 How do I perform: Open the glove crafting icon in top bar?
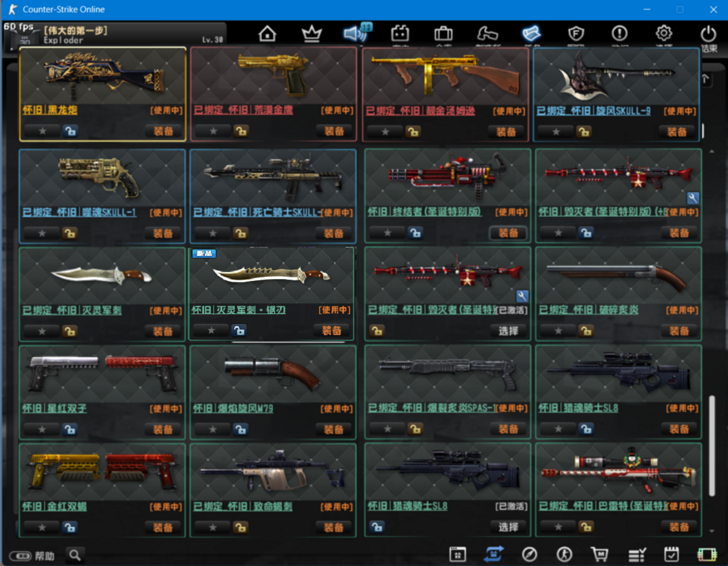point(487,34)
